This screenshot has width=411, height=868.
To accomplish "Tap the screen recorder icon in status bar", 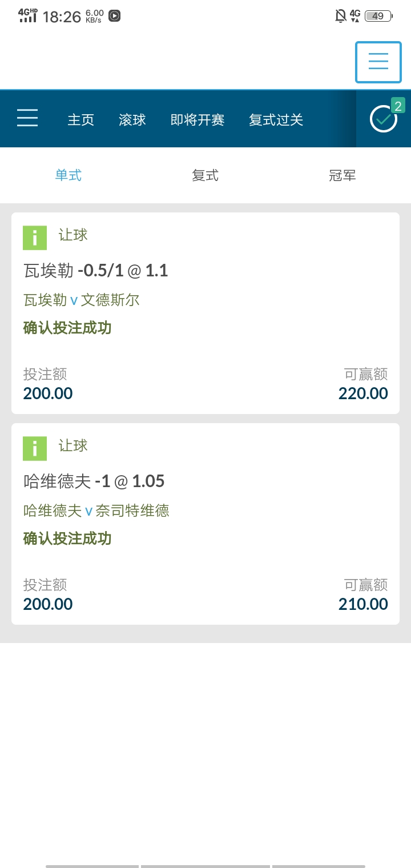I will (x=114, y=16).
